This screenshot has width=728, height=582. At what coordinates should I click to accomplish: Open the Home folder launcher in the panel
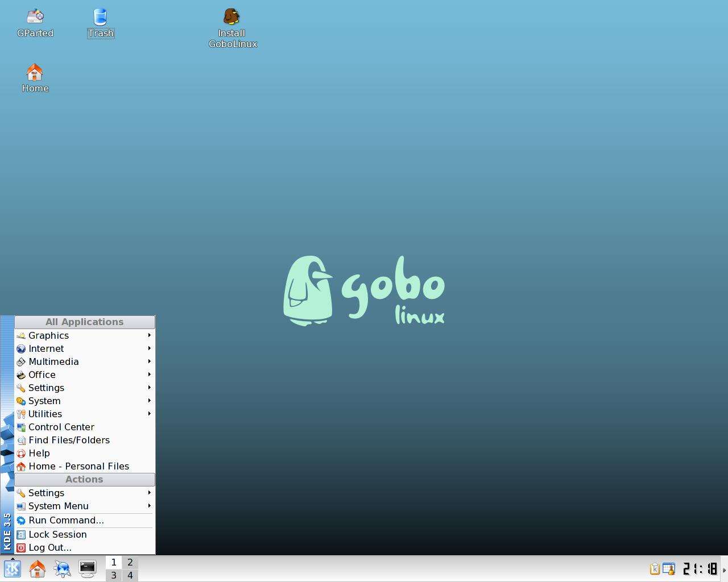point(38,568)
